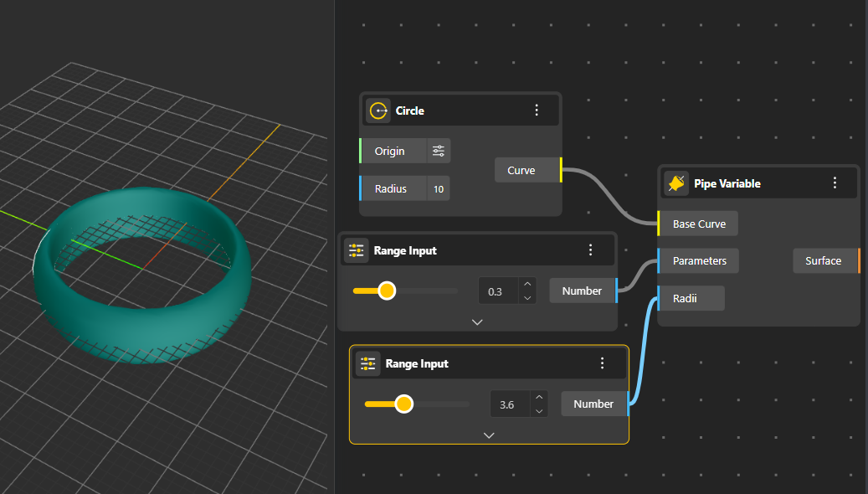Screen dimensions: 868x494
Task: Click icon of Range Input 0.3 node
Action: [357, 250]
